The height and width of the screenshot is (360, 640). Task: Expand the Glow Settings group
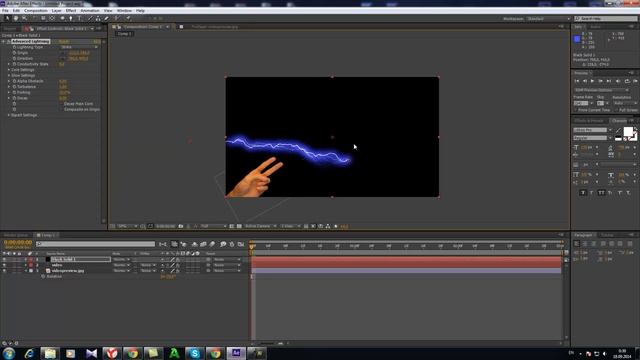9,76
